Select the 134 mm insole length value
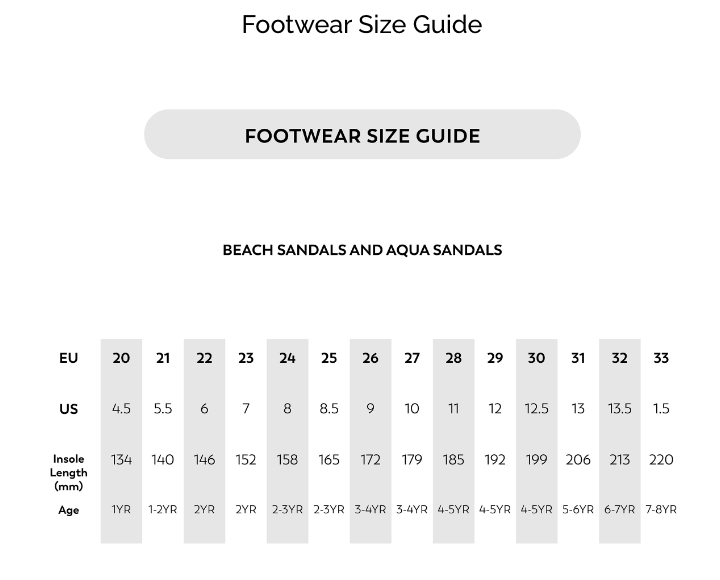Screen dimensions: 720x580 (121, 460)
